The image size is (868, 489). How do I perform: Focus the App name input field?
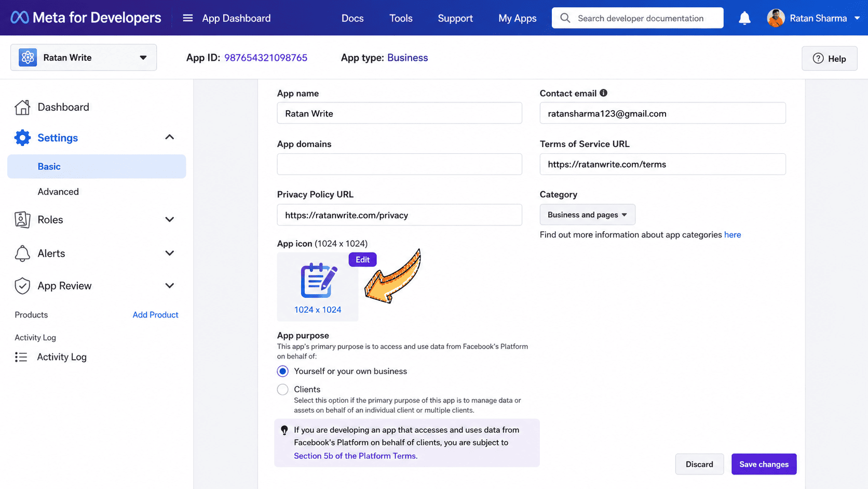(x=399, y=113)
